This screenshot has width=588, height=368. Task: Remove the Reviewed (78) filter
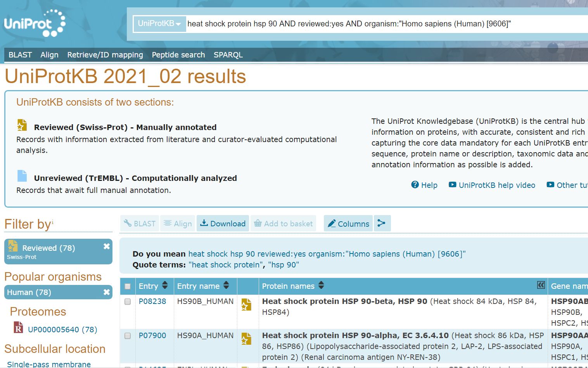(x=107, y=246)
